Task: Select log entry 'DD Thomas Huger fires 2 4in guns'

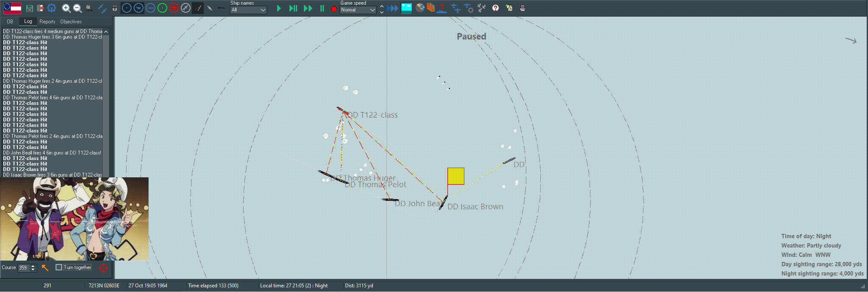Action: pos(52,81)
